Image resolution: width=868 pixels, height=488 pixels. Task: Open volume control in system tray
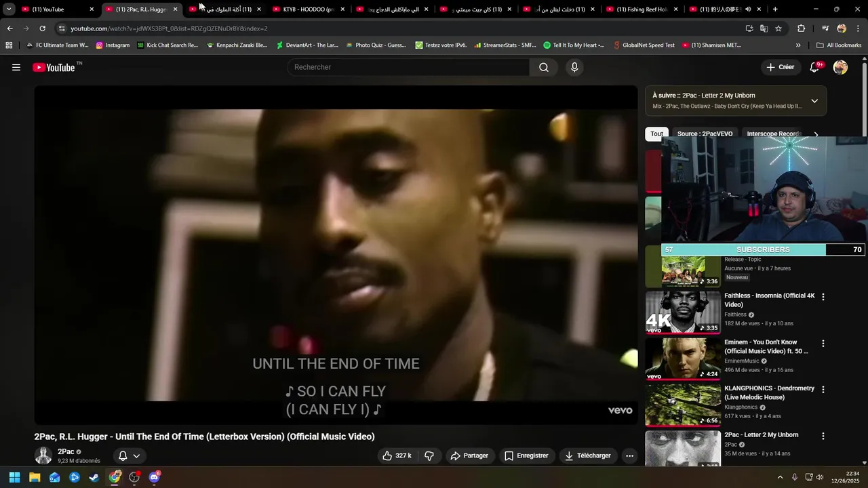coord(820,477)
